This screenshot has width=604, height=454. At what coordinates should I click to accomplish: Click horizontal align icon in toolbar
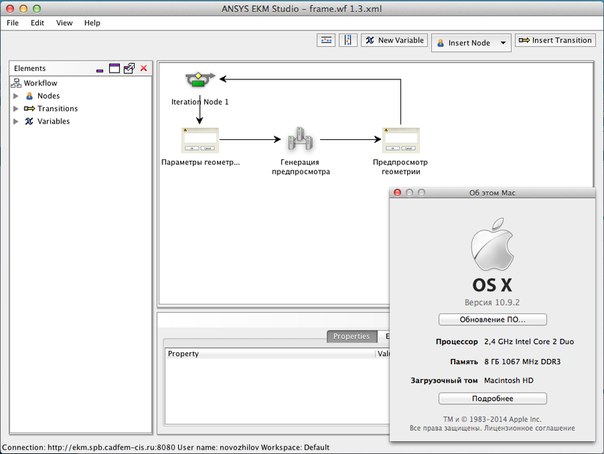327,41
